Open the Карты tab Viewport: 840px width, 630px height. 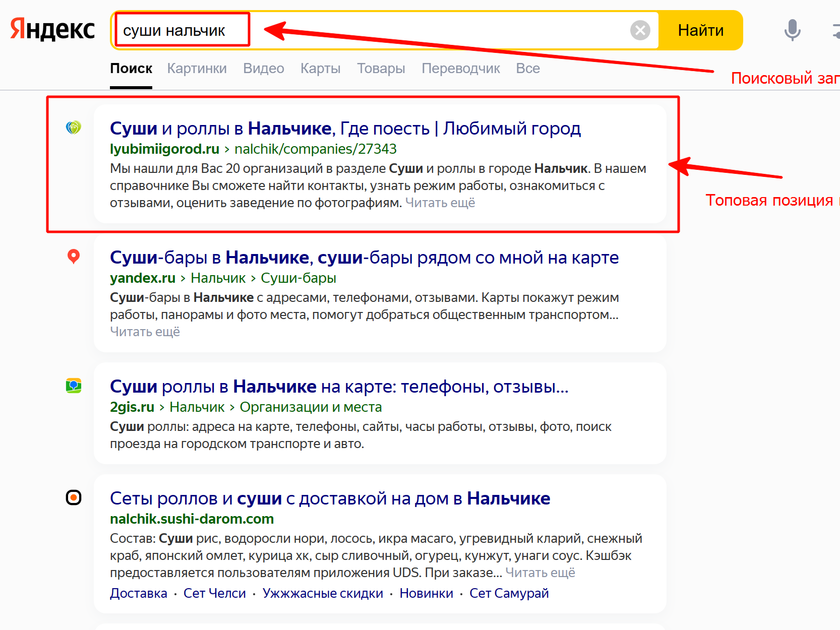321,69
